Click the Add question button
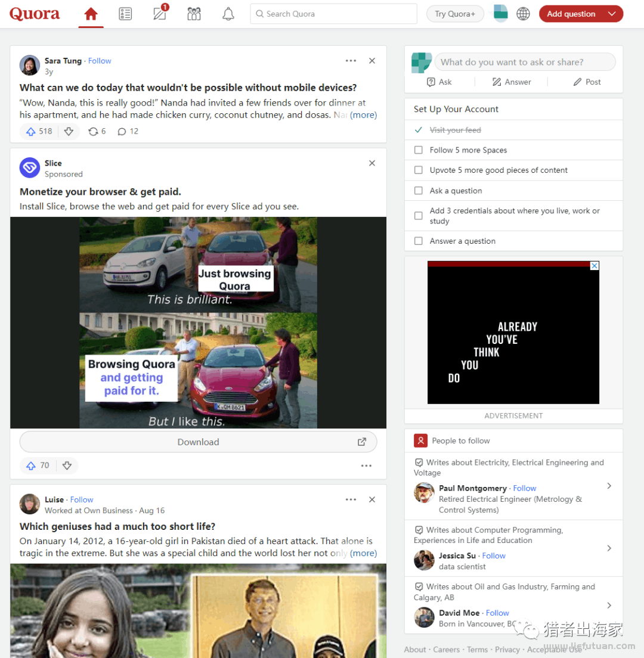 tap(571, 14)
